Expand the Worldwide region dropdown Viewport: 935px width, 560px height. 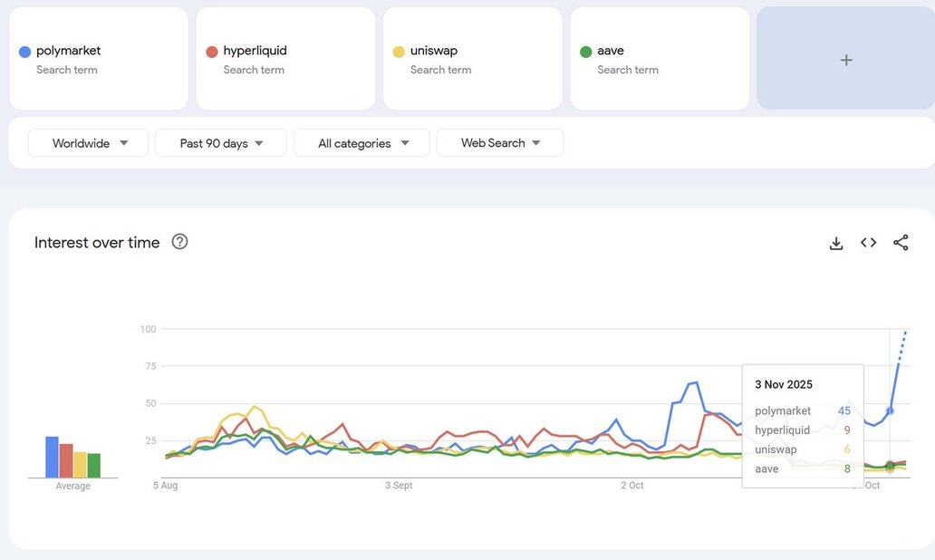click(x=89, y=143)
